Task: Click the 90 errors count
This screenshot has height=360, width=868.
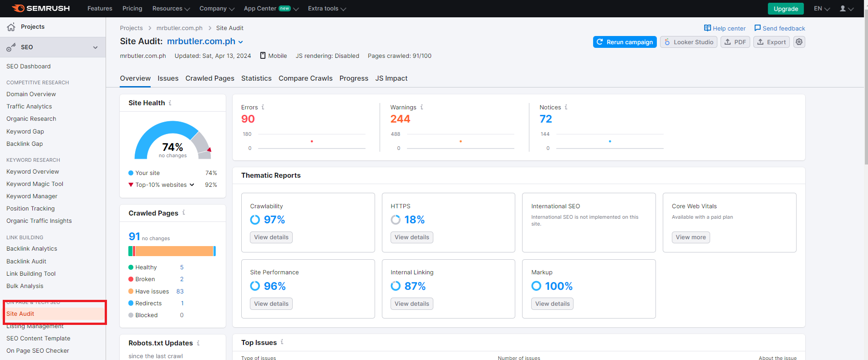Action: 248,119
